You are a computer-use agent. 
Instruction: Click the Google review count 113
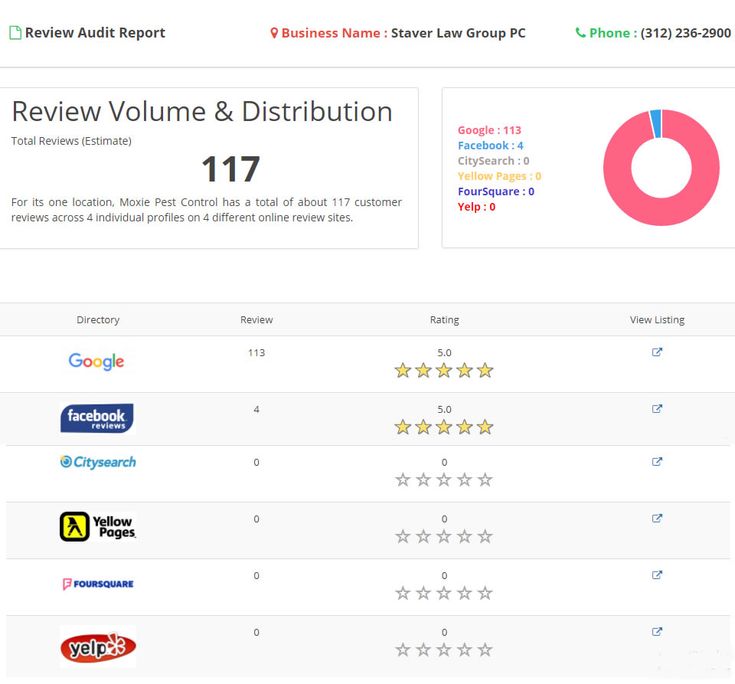(x=256, y=353)
